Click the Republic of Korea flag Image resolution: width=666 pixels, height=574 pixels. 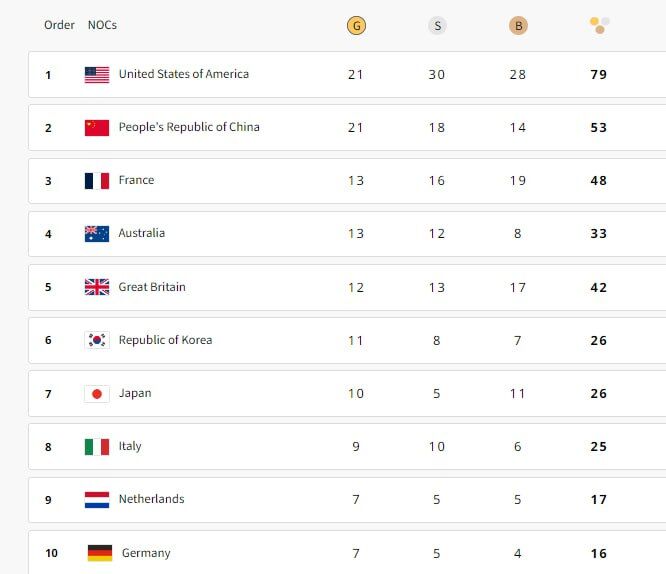point(97,340)
